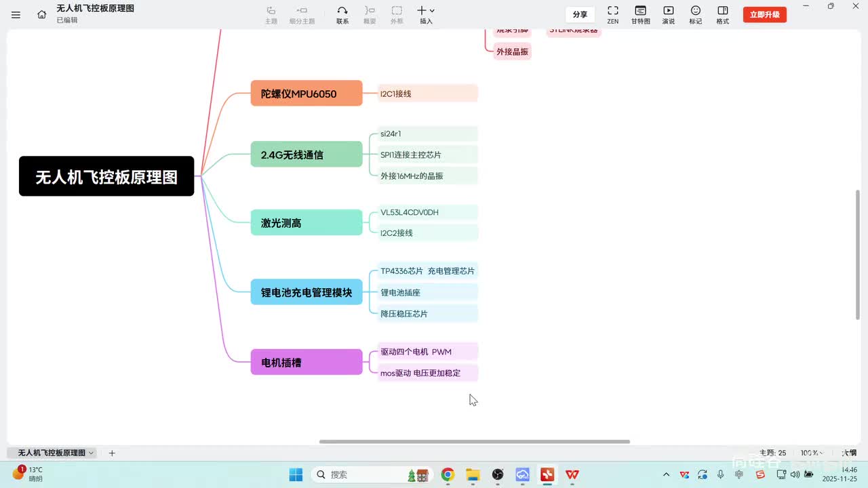Image resolution: width=868 pixels, height=488 pixels.
Task: Switch to Outline (大纲) view
Action: [x=849, y=453]
